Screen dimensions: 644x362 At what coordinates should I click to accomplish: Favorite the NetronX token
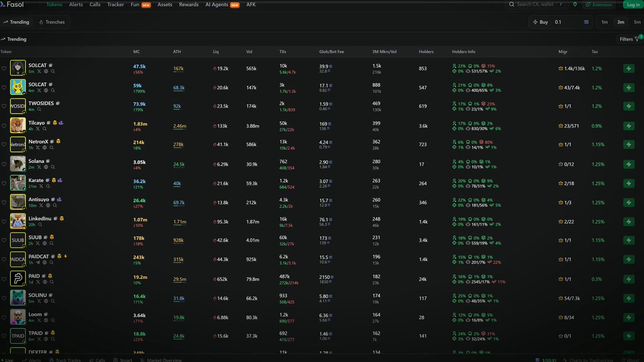[x=4, y=145]
